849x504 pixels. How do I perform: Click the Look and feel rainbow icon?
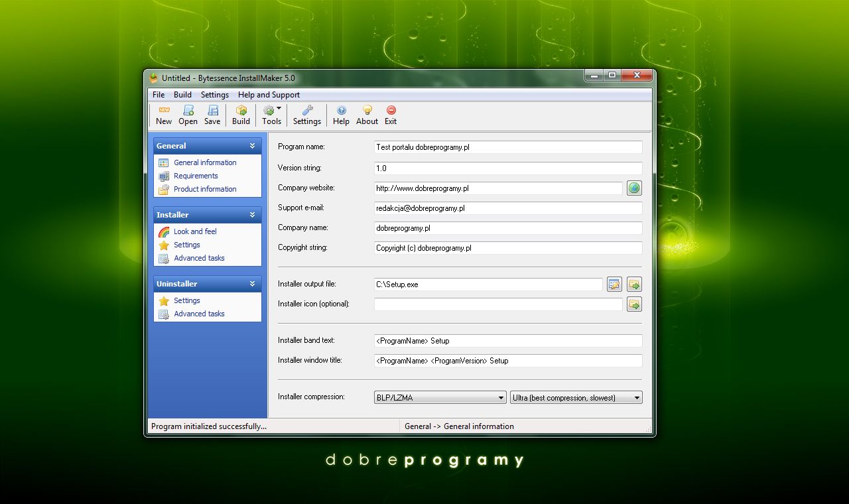164,231
